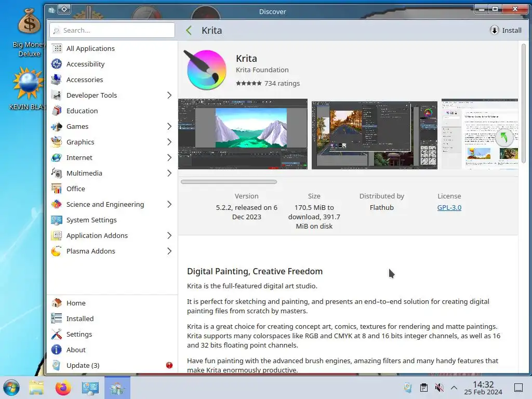The image size is (532, 399).
Task: Open the system settings taskbar icon
Action: coord(90,388)
